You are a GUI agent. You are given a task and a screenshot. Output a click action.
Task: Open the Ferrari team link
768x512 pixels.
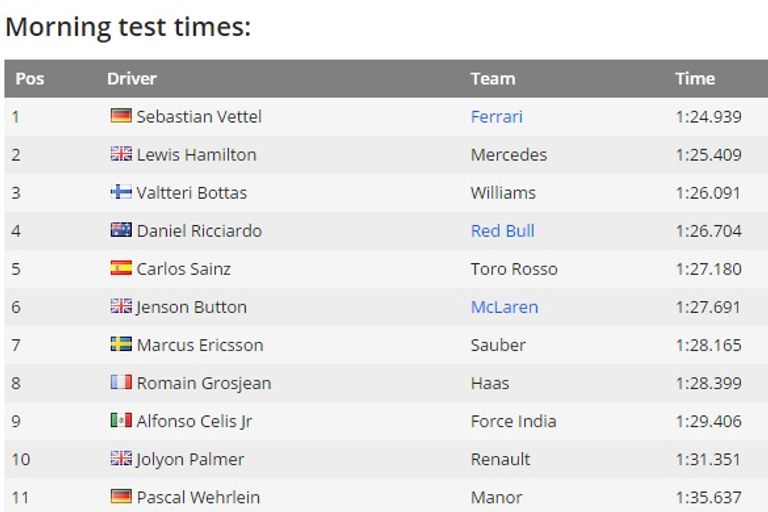coord(496,116)
